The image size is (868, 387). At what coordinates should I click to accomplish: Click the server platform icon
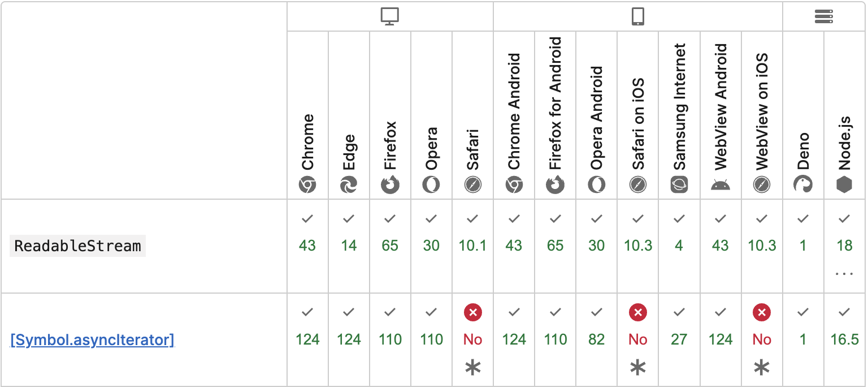pyautogui.click(x=824, y=17)
